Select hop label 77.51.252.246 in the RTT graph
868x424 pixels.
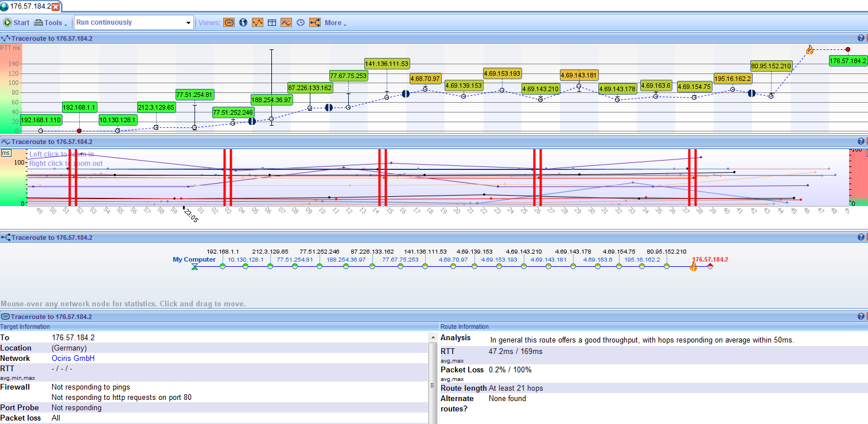point(233,112)
